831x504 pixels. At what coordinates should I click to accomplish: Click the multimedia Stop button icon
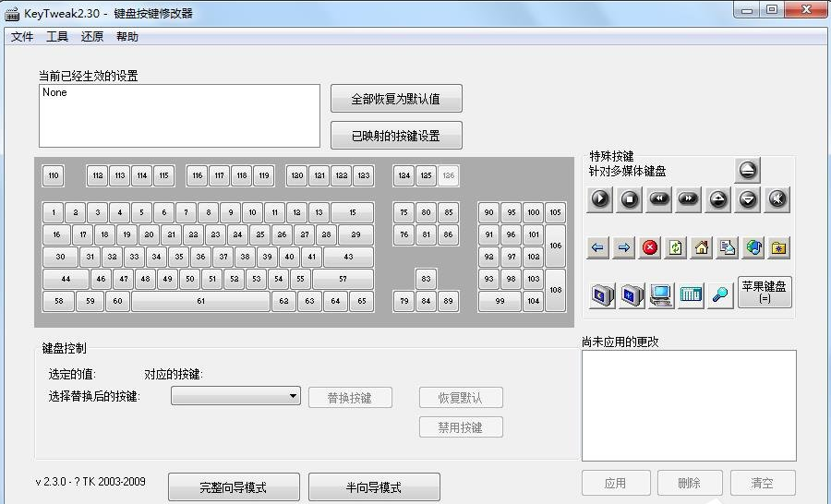[630, 198]
